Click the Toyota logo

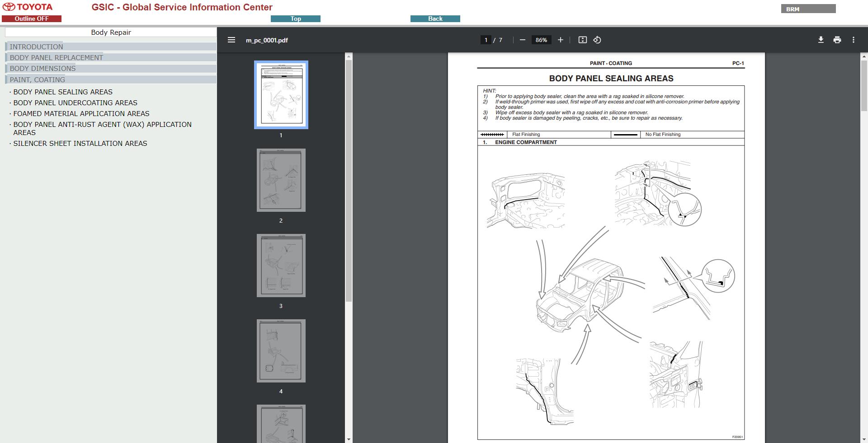[28, 7]
